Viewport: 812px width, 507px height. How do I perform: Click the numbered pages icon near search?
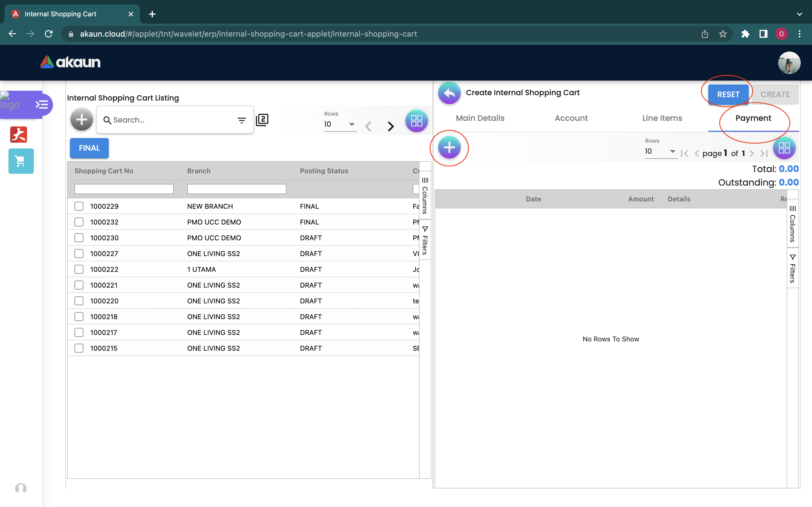[x=262, y=120]
